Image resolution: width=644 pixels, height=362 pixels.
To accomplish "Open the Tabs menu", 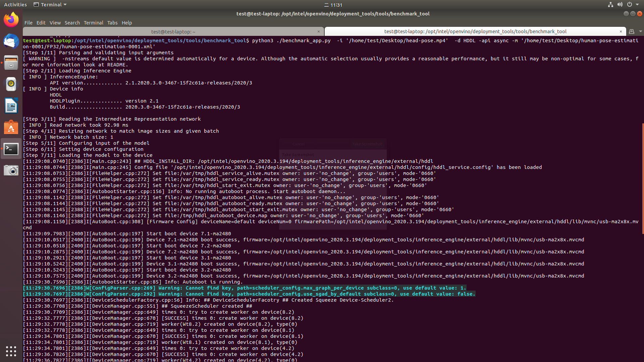I will 112,23.
